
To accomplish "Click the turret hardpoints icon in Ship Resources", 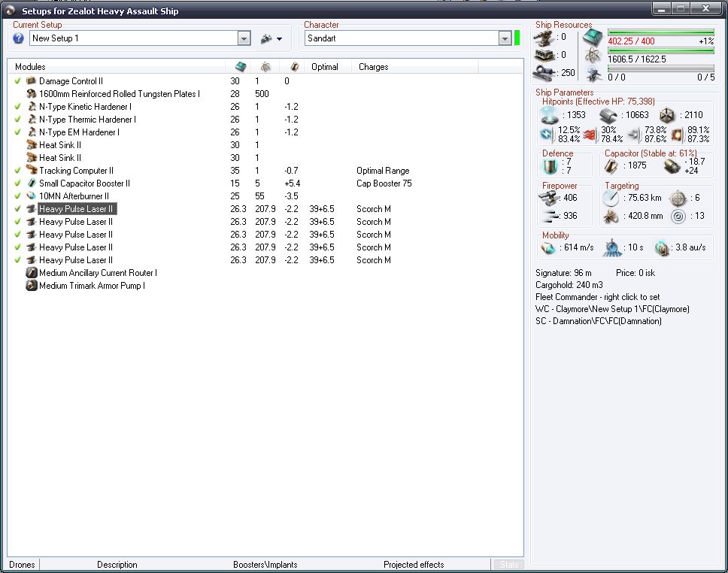I will click(x=543, y=38).
